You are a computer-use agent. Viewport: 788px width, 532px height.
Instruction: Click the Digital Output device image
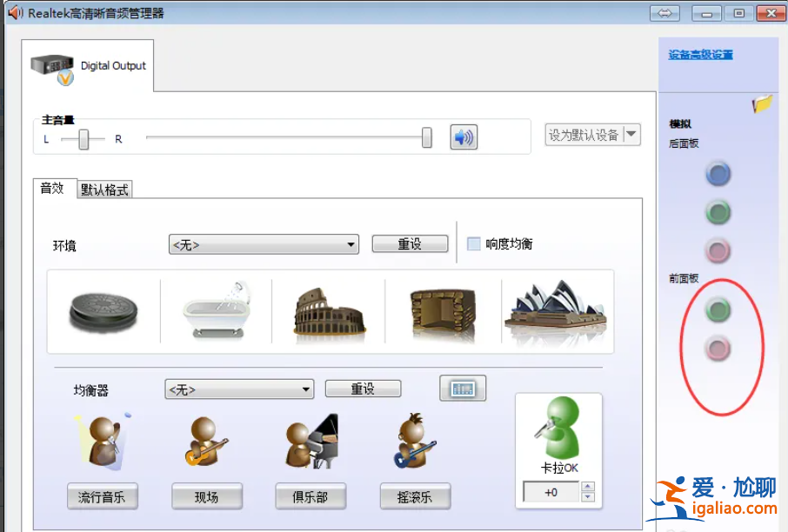pyautogui.click(x=50, y=63)
